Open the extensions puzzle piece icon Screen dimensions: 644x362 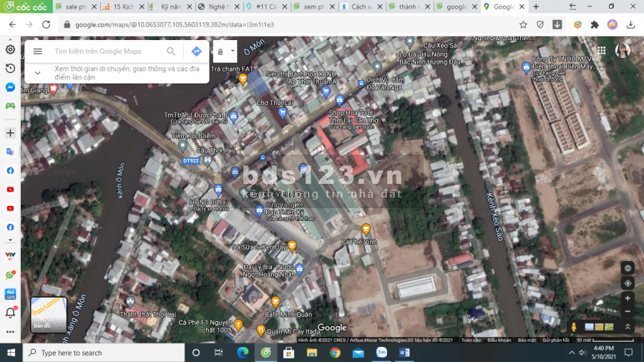click(595, 24)
